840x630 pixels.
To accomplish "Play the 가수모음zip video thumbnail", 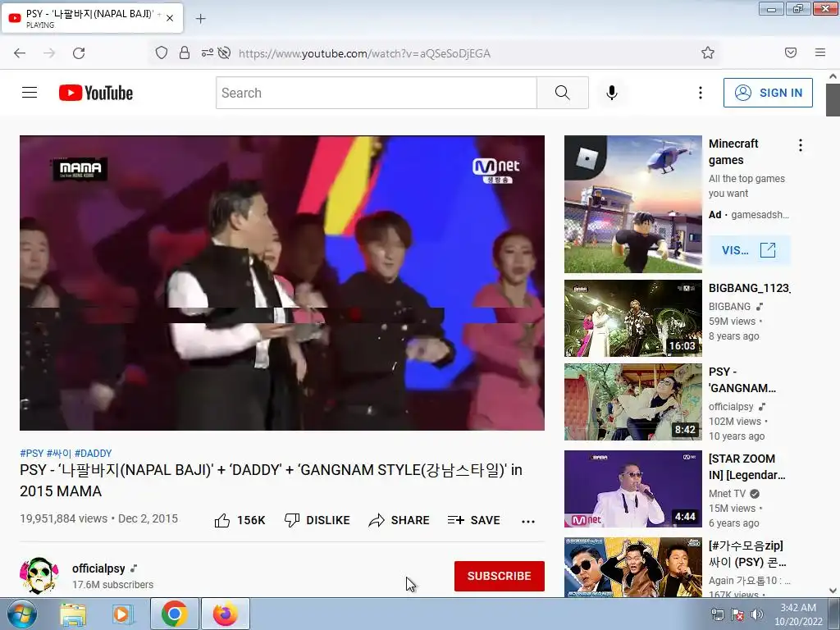I will 632,567.
